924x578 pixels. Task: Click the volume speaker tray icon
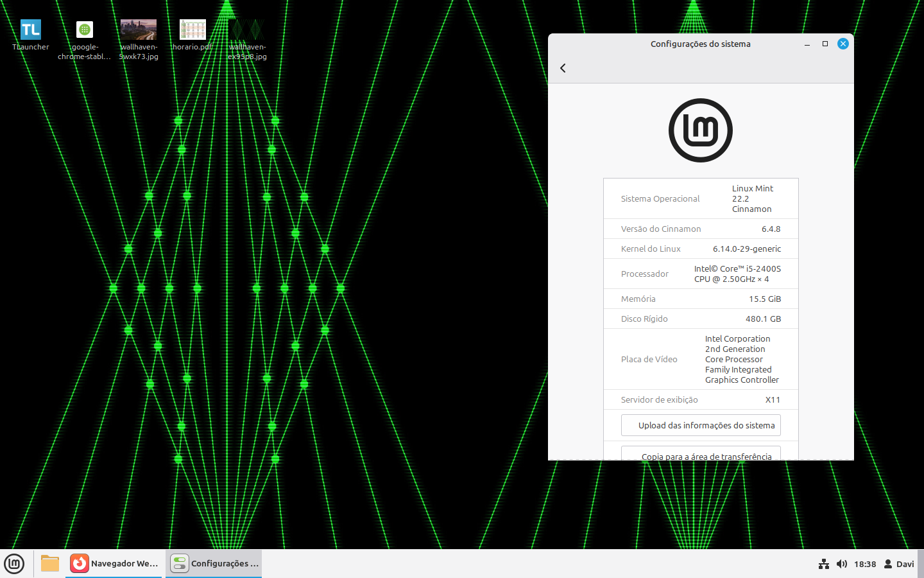pos(842,564)
